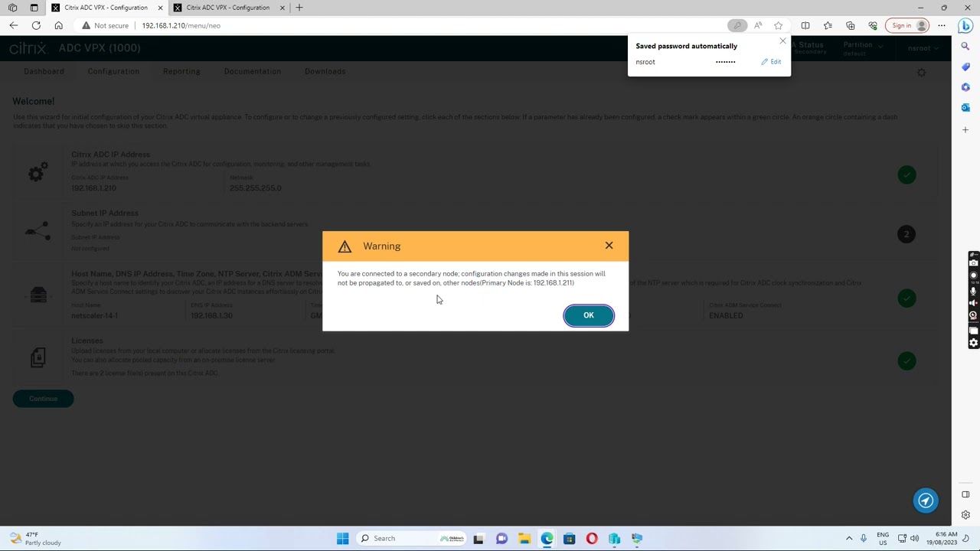
Task: Open split screen view
Action: (805, 25)
